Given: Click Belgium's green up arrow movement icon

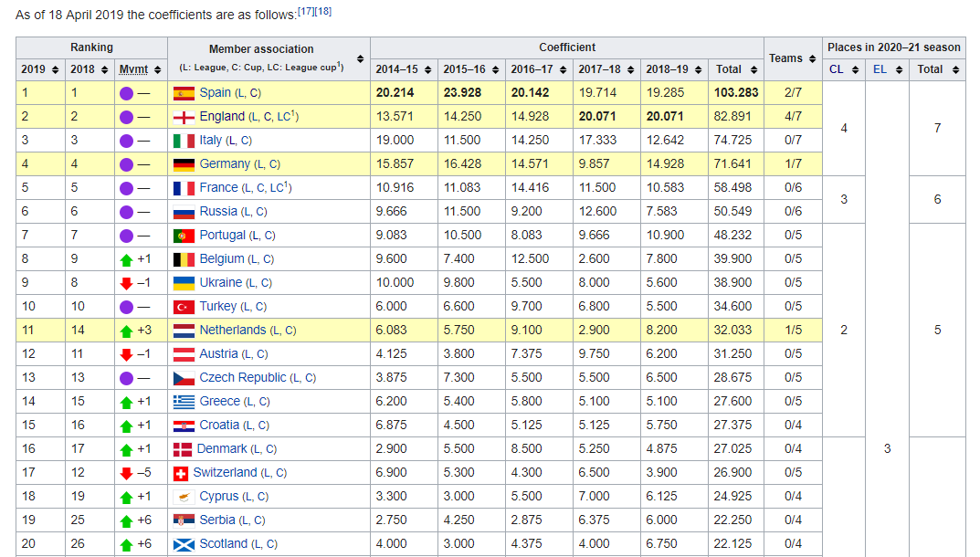Looking at the screenshot, I should pos(126,260).
